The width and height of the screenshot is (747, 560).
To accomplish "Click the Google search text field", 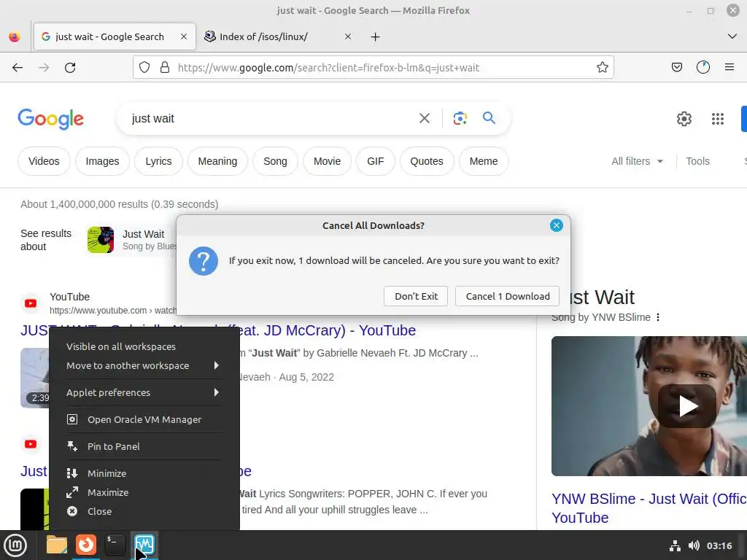I will (x=271, y=119).
